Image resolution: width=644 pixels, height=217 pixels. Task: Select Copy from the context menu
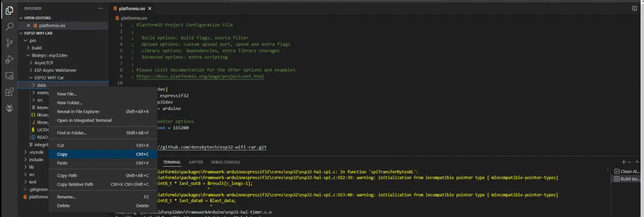tap(62, 154)
